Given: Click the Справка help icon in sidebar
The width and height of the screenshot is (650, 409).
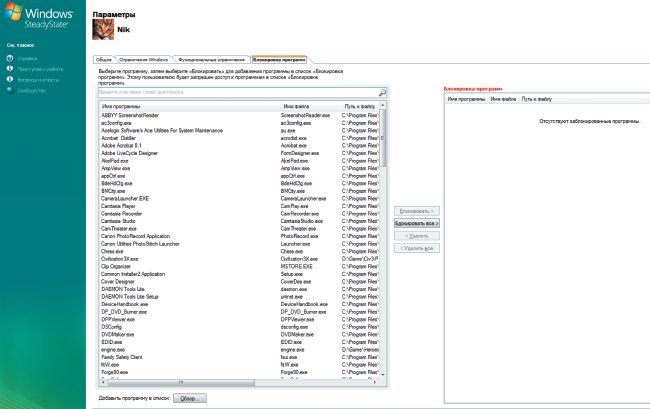Looking at the screenshot, I should click(x=11, y=59).
